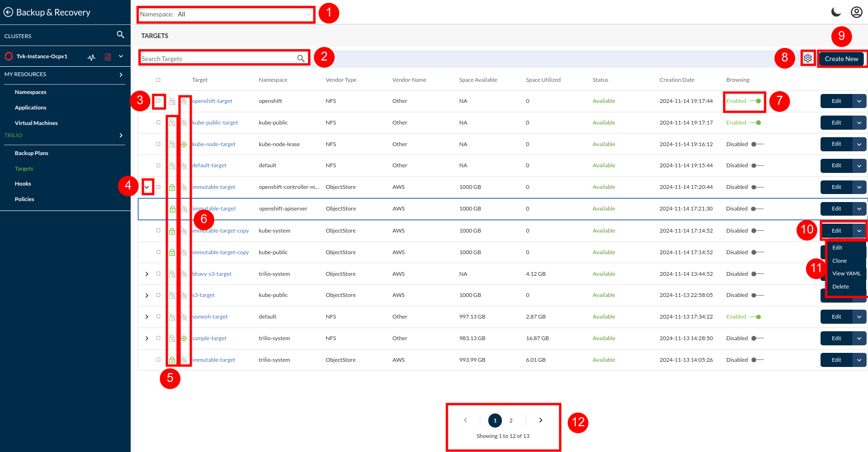
Task: Select the checkbox for kube-public-target row
Action: [x=158, y=123]
